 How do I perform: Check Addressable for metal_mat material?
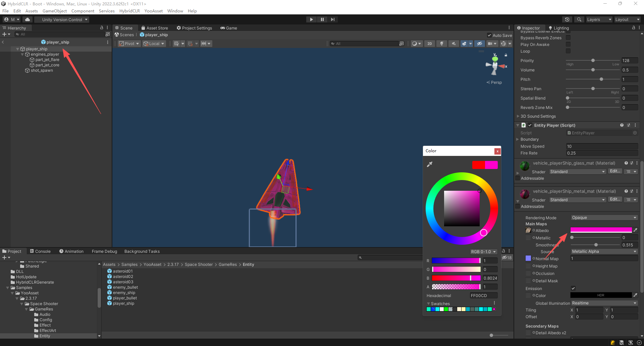(518, 206)
